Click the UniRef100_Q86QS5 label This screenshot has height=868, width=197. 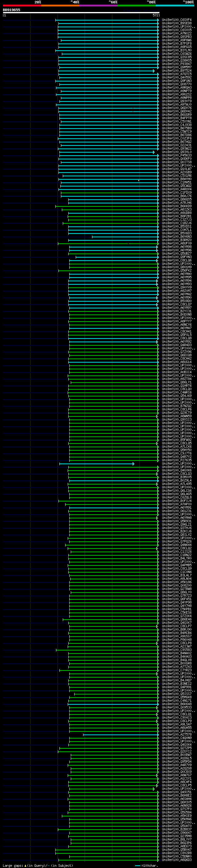[177, 200]
